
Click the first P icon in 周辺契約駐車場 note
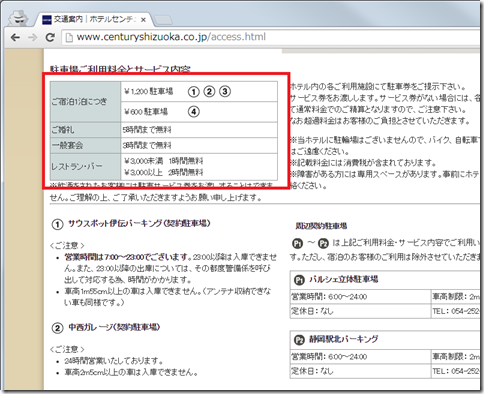[297, 244]
